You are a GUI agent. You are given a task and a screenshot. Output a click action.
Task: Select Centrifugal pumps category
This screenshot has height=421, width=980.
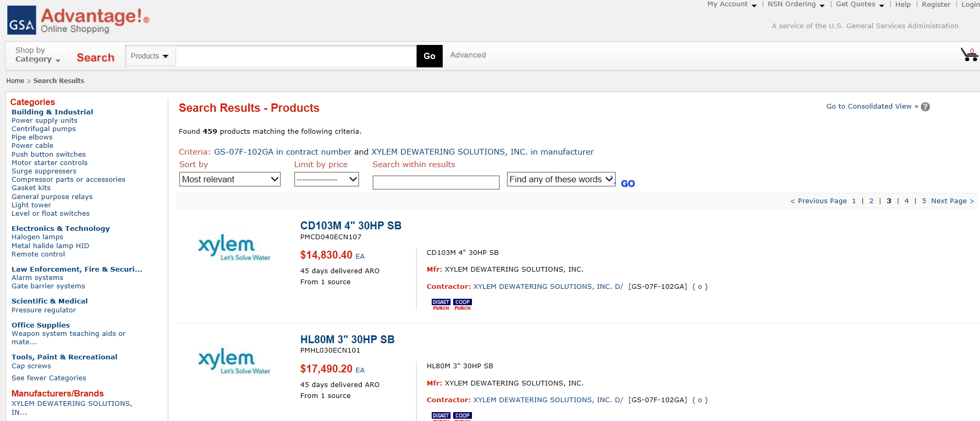43,128
